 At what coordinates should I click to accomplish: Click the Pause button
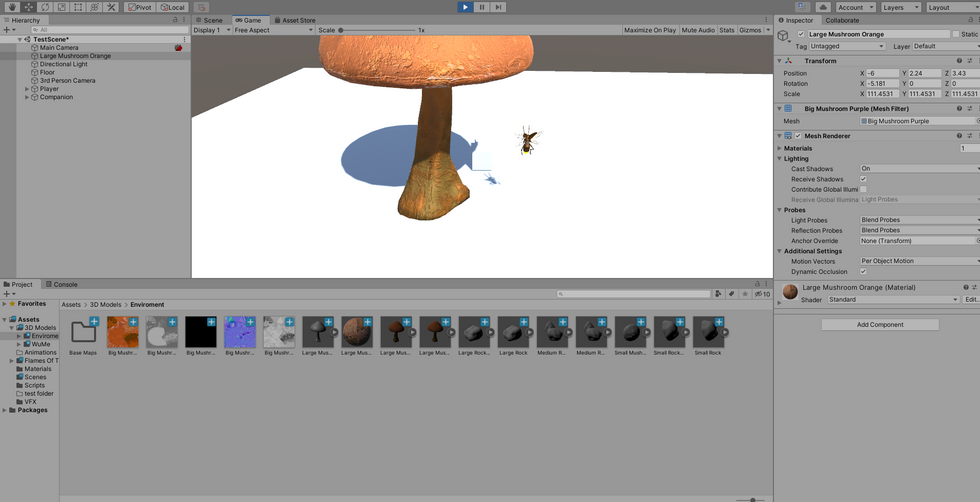481,7
